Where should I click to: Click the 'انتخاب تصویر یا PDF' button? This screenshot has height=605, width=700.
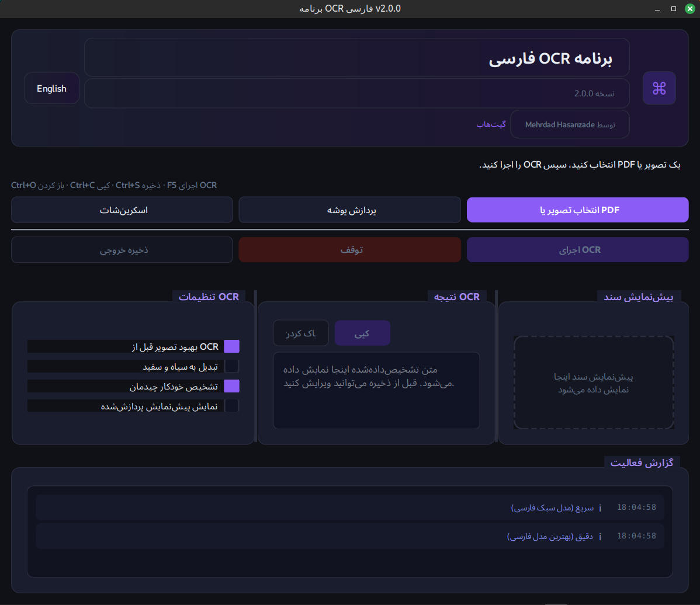coord(578,210)
